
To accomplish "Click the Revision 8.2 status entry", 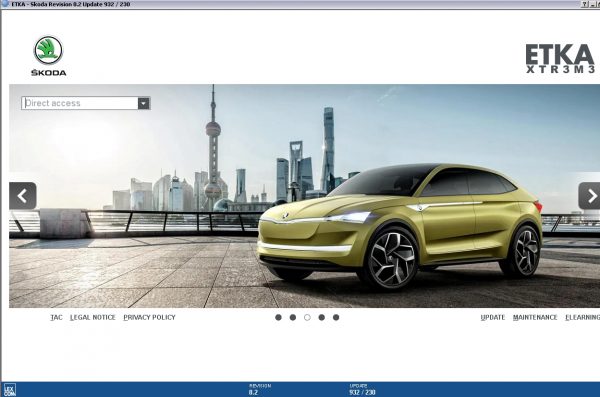I will [260, 389].
